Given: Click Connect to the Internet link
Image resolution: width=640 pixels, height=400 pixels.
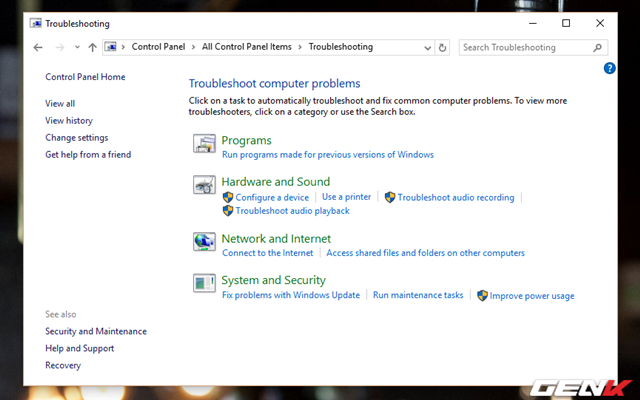Looking at the screenshot, I should [268, 253].
